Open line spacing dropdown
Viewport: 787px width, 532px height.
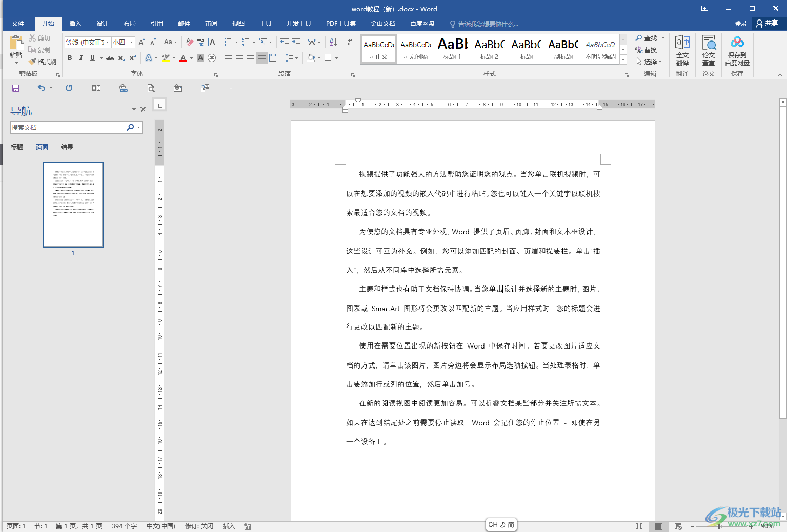click(x=291, y=58)
